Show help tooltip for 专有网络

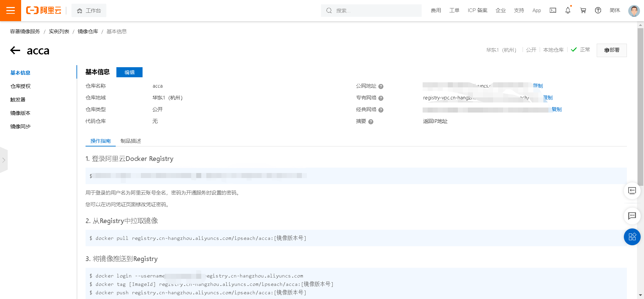coord(381,98)
